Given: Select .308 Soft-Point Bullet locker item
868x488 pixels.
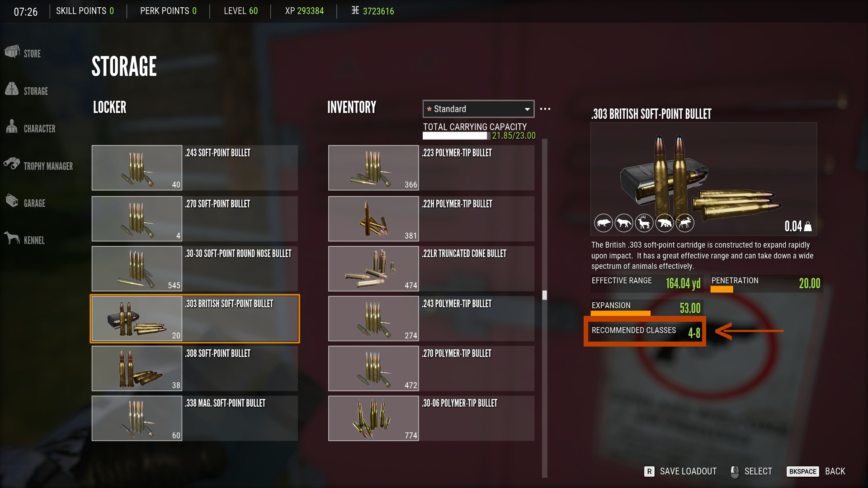Looking at the screenshot, I should [x=195, y=368].
